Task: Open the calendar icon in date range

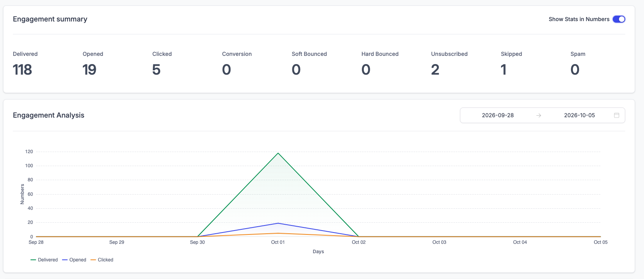Action: [x=617, y=115]
